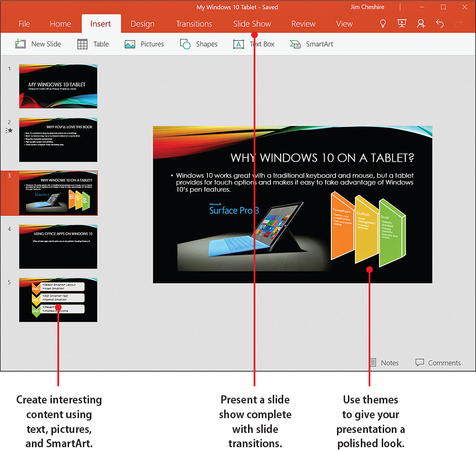Click the SmartArt button label

(x=319, y=44)
